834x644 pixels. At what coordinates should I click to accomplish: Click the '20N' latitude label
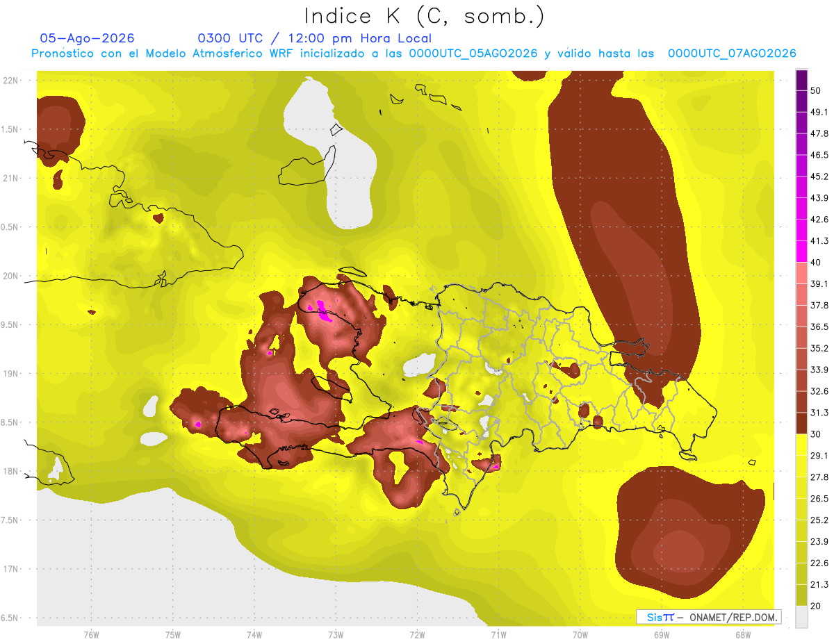pyautogui.click(x=12, y=276)
